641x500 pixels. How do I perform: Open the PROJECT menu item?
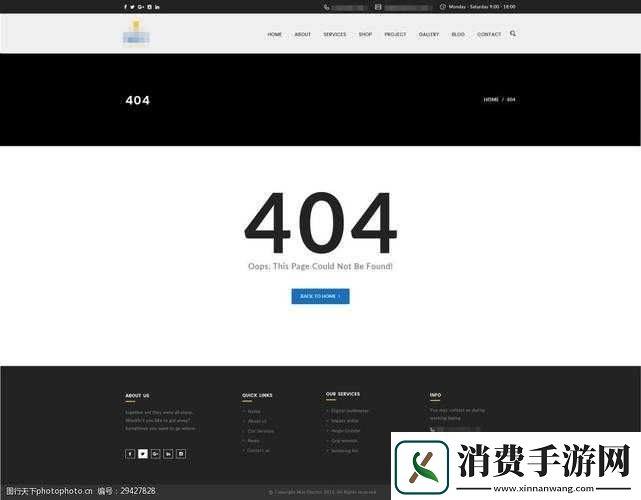395,34
